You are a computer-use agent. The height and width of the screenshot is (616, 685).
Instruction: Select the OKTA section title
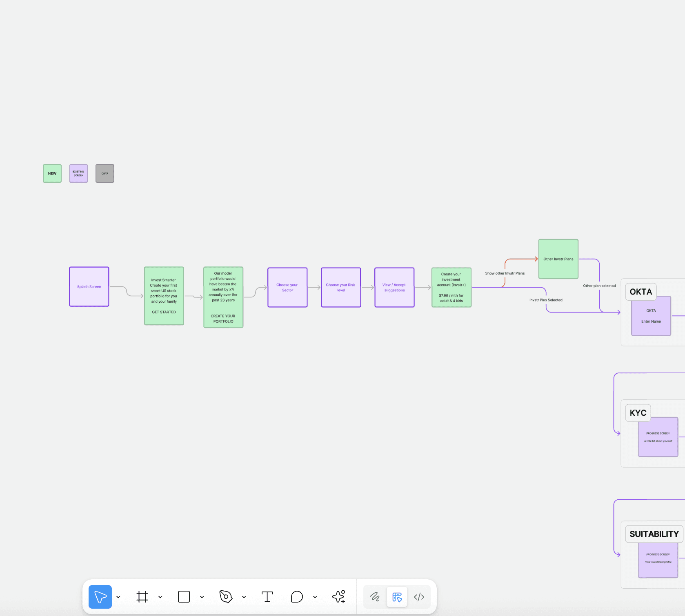[641, 292]
